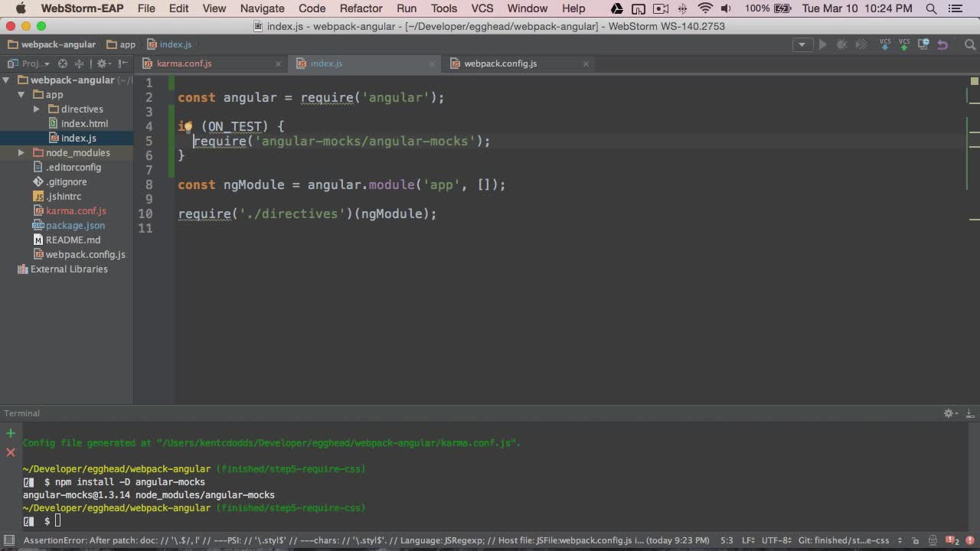Click the scroll from source target icon
The image size is (980, 551).
(63, 64)
